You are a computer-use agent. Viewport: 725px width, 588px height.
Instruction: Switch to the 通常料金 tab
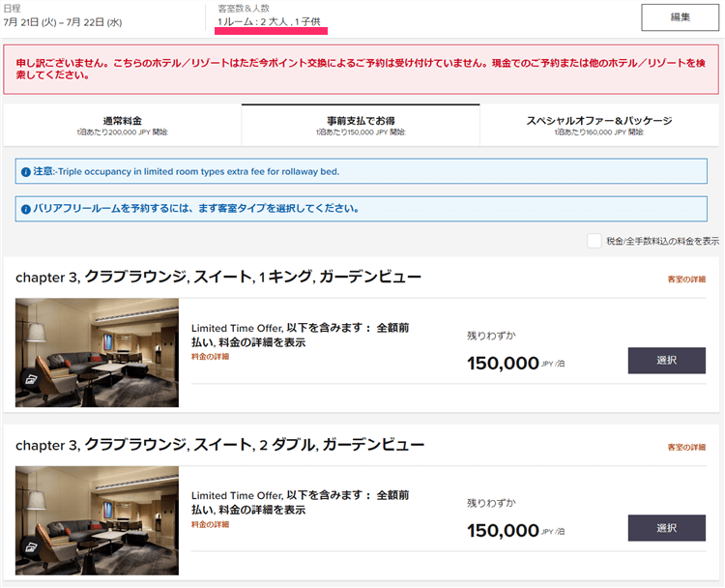pyautogui.click(x=122, y=126)
